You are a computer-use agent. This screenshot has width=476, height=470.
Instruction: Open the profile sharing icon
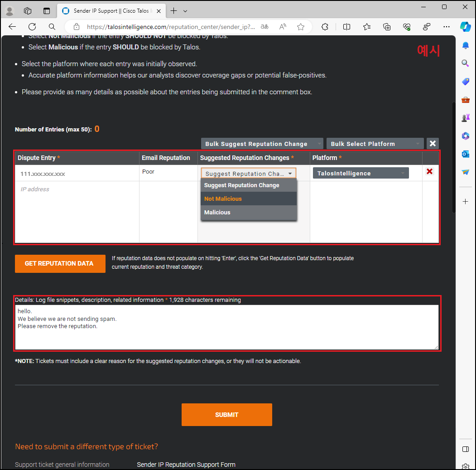427,27
